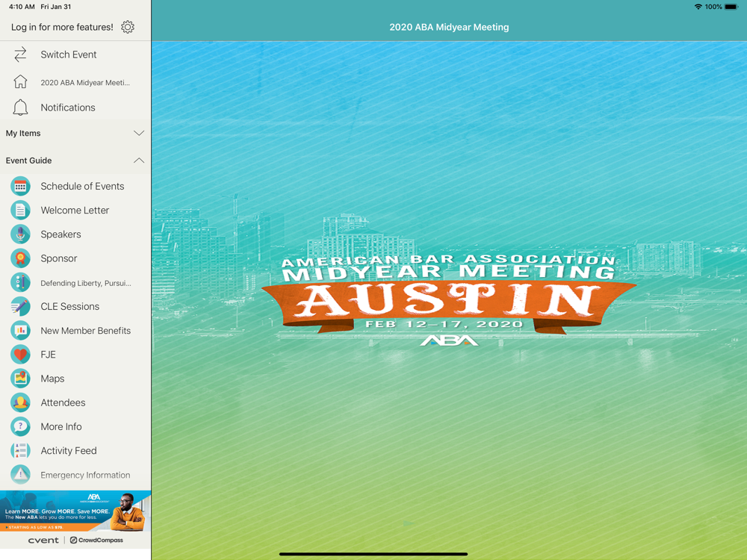Tap the Wi-Fi status icon
Image resolution: width=747 pixels, height=560 pixels.
tap(698, 7)
